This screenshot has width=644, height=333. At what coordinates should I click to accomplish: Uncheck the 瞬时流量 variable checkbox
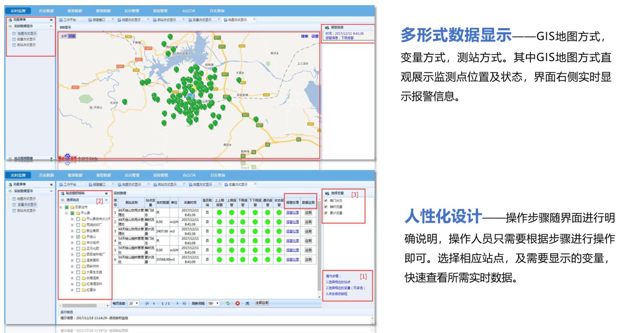[326, 207]
